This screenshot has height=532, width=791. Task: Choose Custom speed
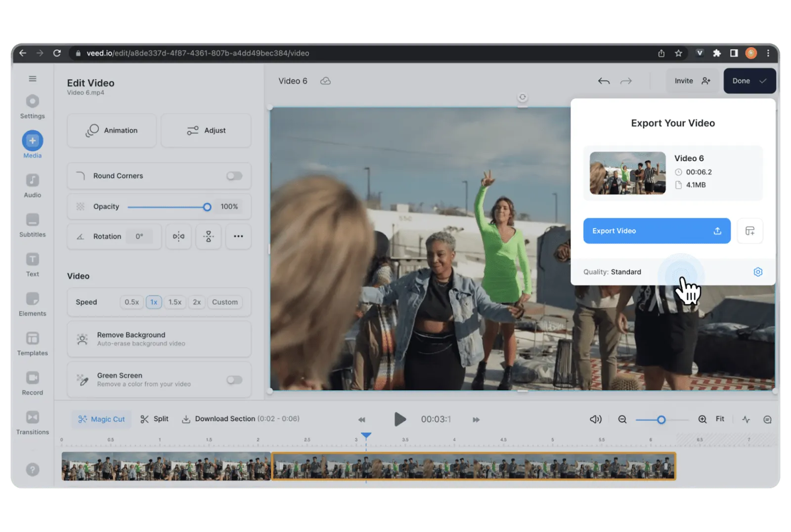point(225,302)
